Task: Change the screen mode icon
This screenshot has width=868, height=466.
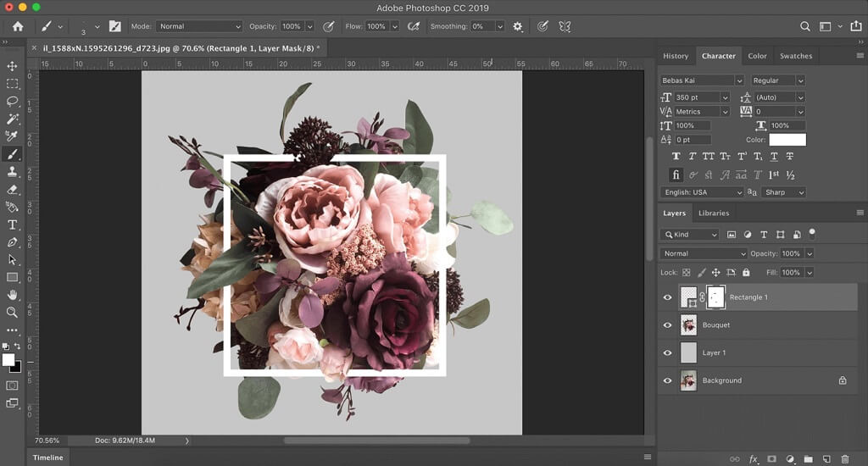Action: coord(12,403)
